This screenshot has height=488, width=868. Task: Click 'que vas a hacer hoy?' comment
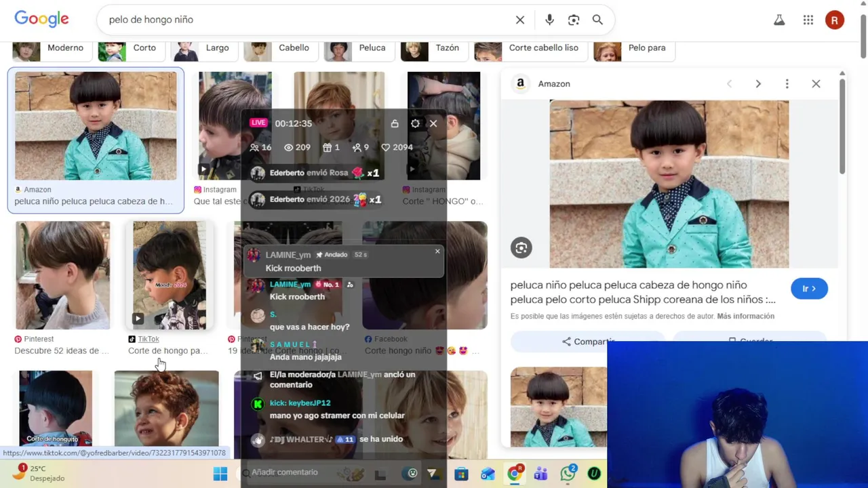310,327
